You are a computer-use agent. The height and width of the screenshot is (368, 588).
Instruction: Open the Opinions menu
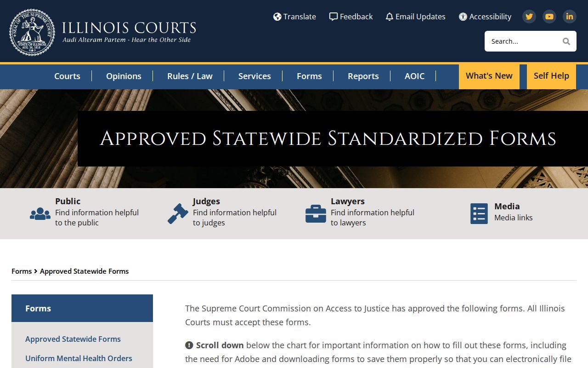pos(124,76)
